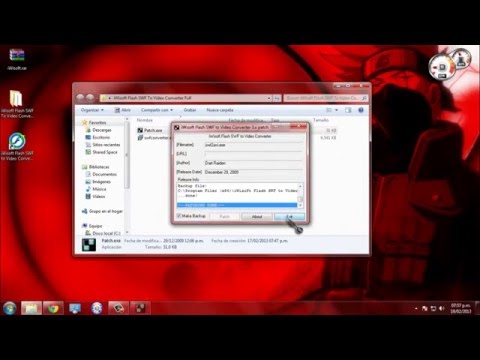
Task: Toggle the preview pane icon in Explorer
Action: 348,110
